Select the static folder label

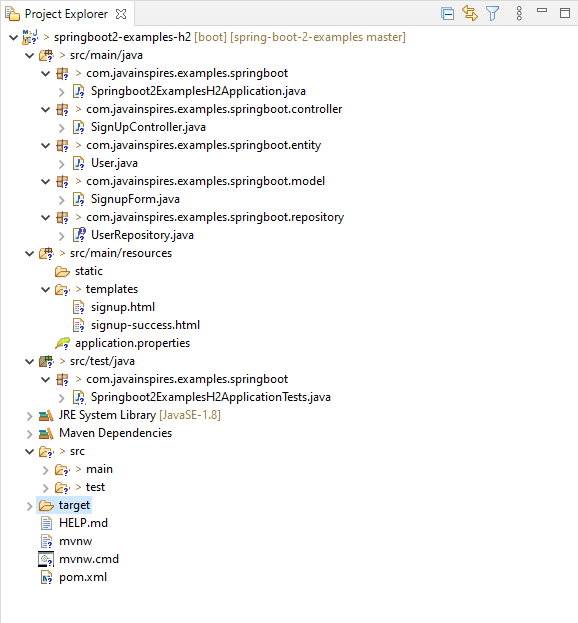pyautogui.click(x=89, y=271)
